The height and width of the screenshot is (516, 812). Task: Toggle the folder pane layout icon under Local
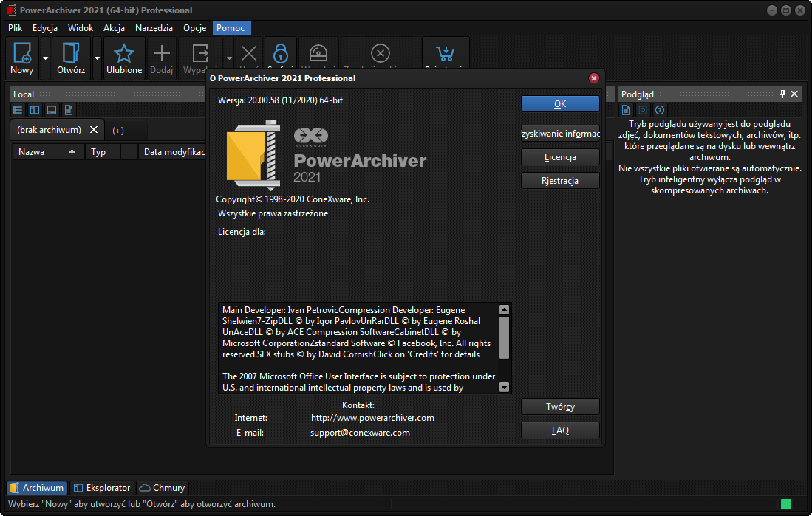click(x=35, y=110)
